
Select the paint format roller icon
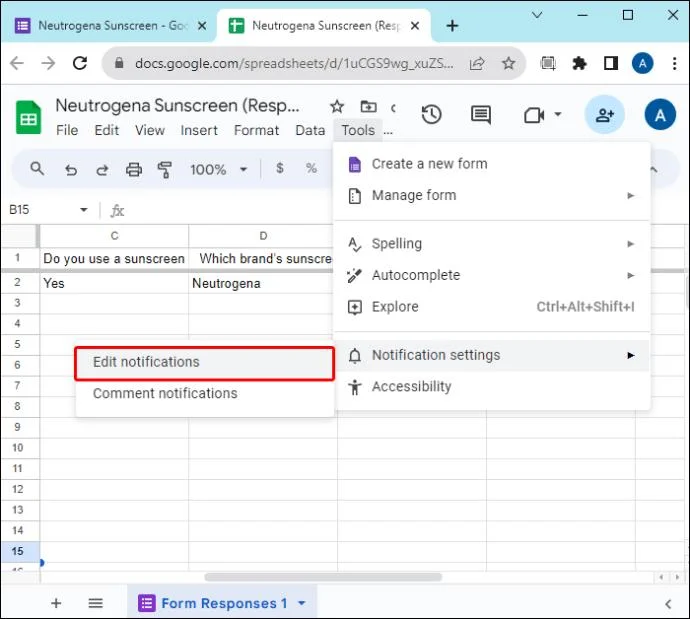pyautogui.click(x=165, y=169)
